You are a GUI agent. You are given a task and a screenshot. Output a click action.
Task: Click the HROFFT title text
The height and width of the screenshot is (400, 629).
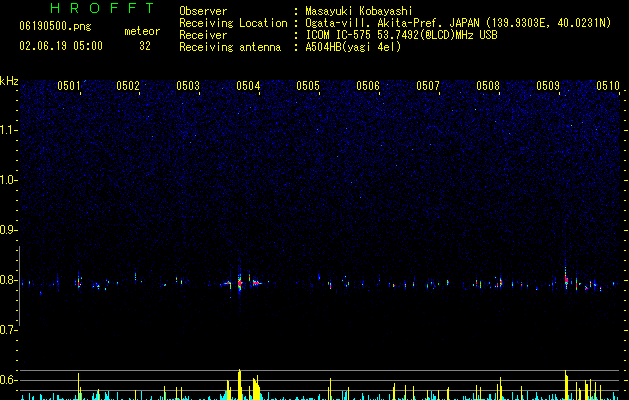point(103,8)
